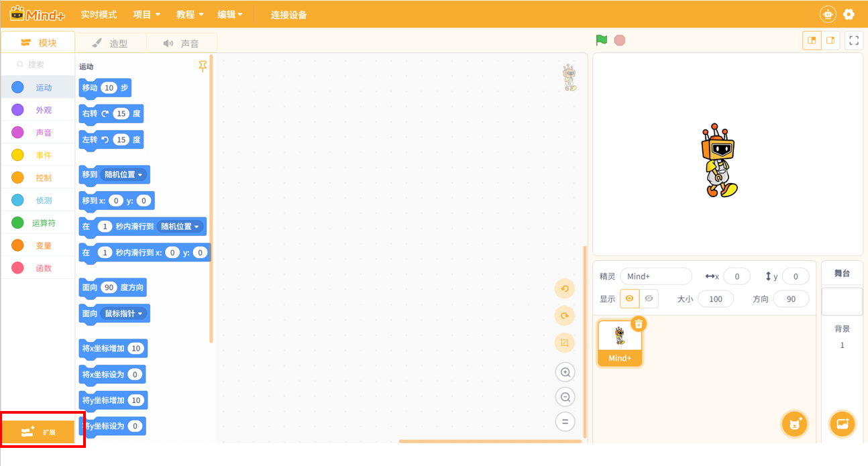Viewport: 868px width, 466px height.
Task: Hide the sprite using crossed-eye icon
Action: click(x=648, y=298)
